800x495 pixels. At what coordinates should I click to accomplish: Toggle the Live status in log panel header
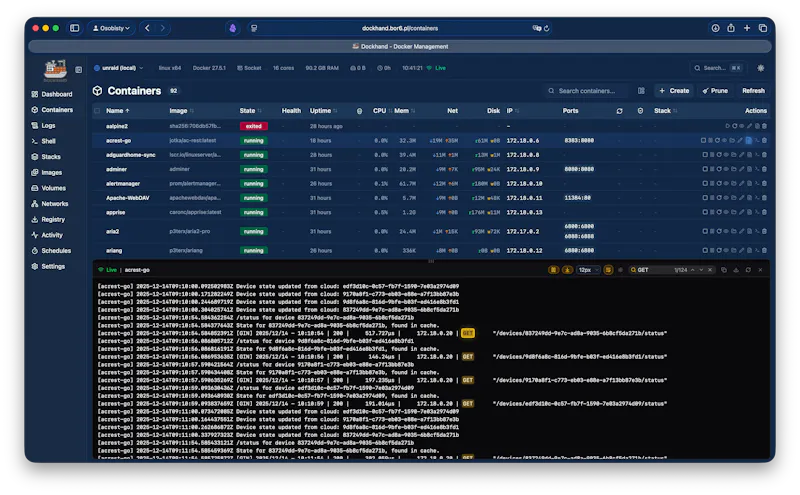(x=108, y=270)
